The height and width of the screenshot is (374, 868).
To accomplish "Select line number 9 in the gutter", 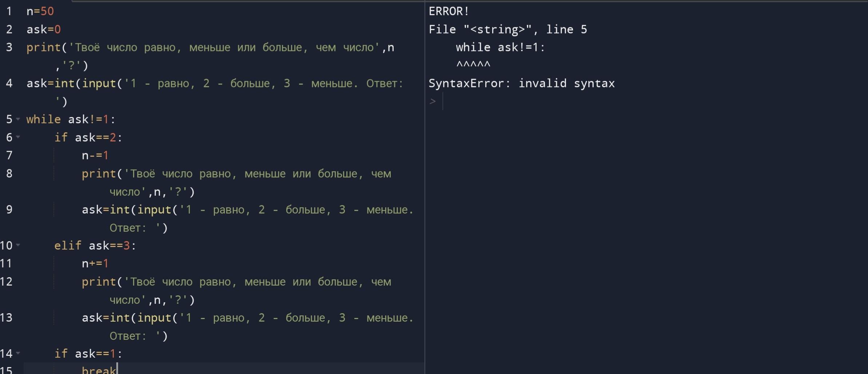I will pos(9,210).
